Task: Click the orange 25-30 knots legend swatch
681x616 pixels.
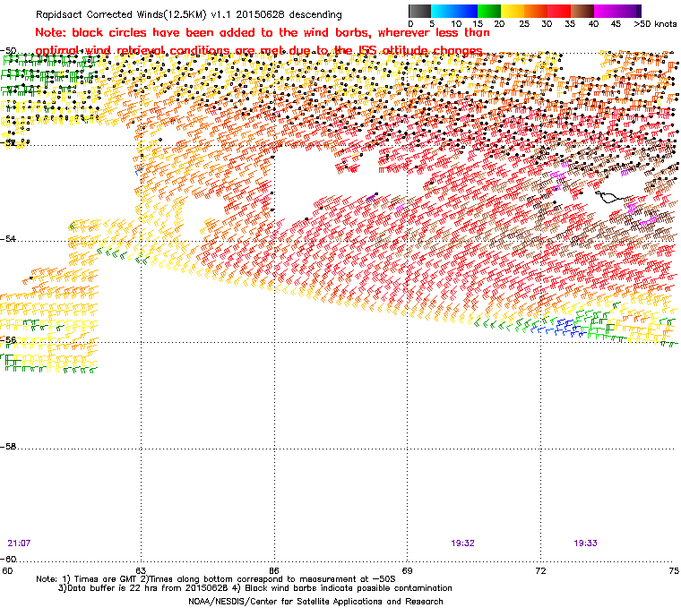Action: [x=536, y=11]
